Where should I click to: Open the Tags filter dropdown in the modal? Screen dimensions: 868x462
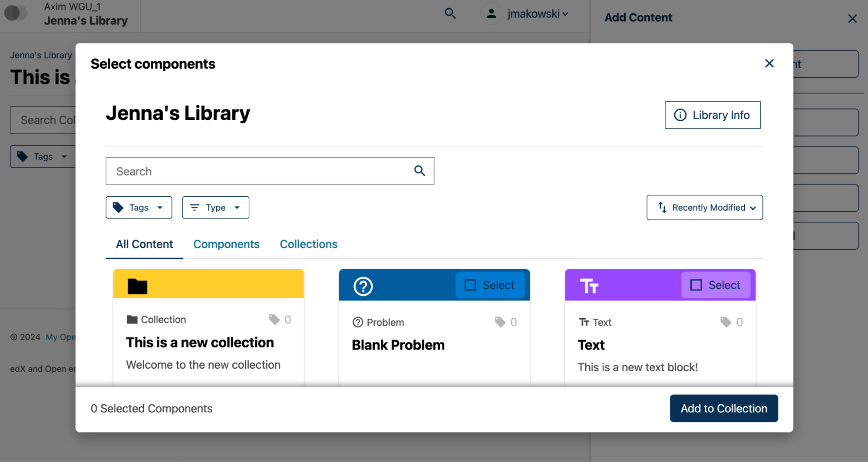click(139, 207)
